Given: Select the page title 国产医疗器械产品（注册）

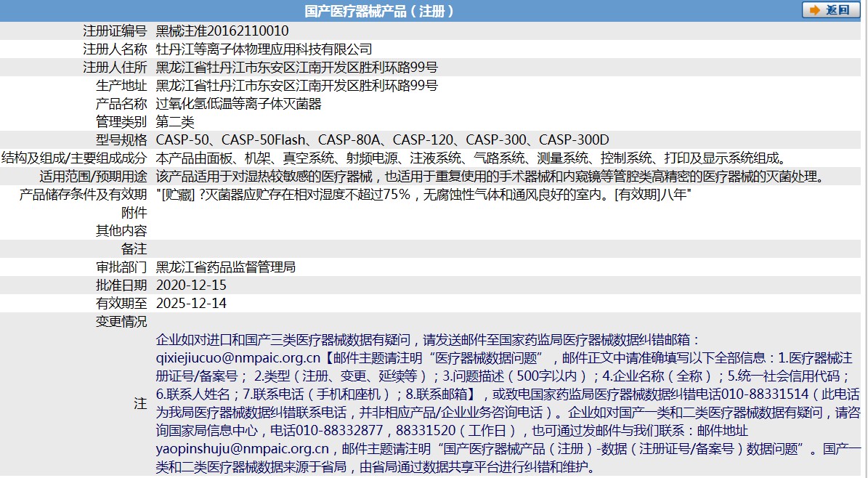Looking at the screenshot, I should (379, 10).
